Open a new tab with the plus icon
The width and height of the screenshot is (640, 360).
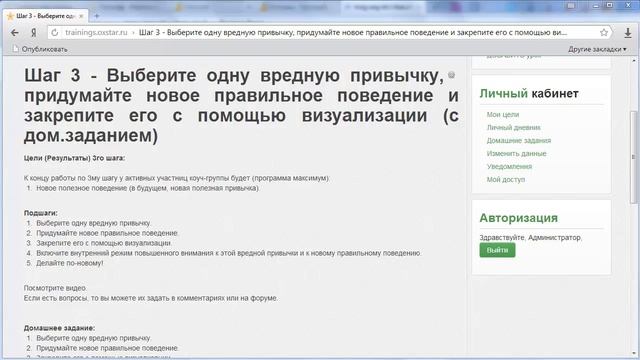(97, 16)
